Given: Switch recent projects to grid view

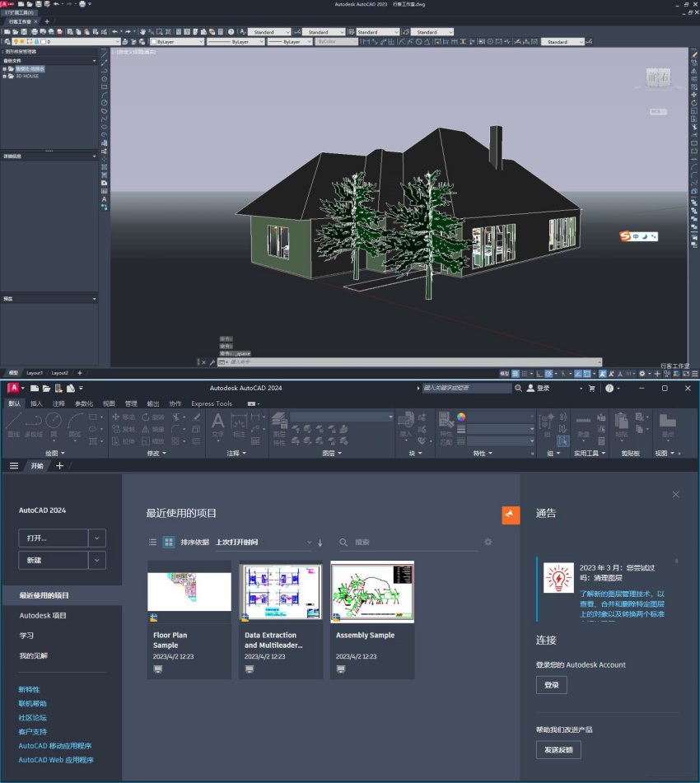Looking at the screenshot, I should tap(169, 542).
